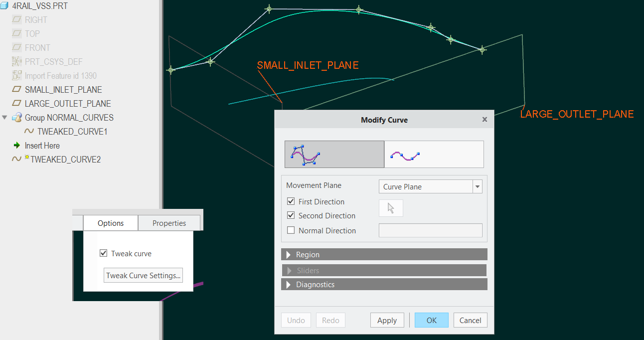The height and width of the screenshot is (340, 644).
Task: Open the Options tab
Action: pos(111,223)
